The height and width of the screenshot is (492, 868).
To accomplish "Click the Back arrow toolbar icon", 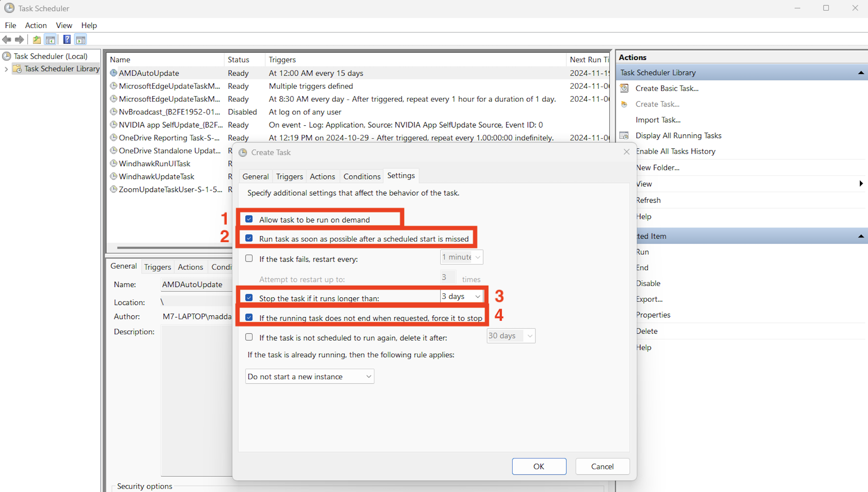I will pos(7,40).
